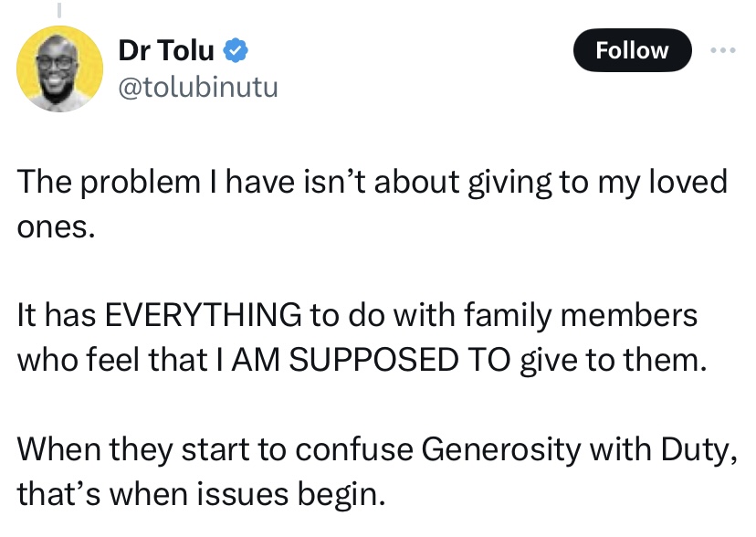Click the thread connector line above the avatar
756x537 pixels.
coord(60,9)
